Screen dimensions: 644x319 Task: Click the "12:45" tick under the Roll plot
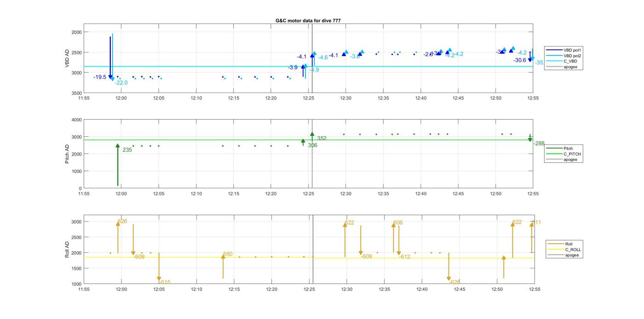click(459, 290)
